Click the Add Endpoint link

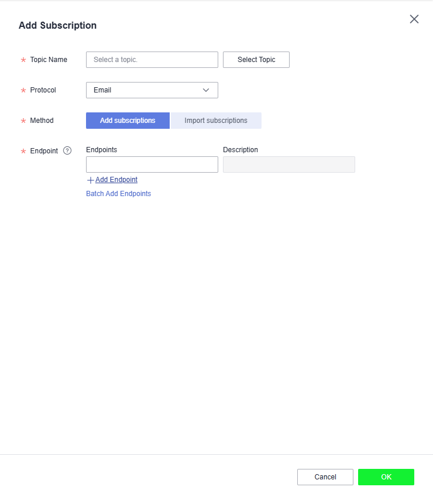click(116, 180)
